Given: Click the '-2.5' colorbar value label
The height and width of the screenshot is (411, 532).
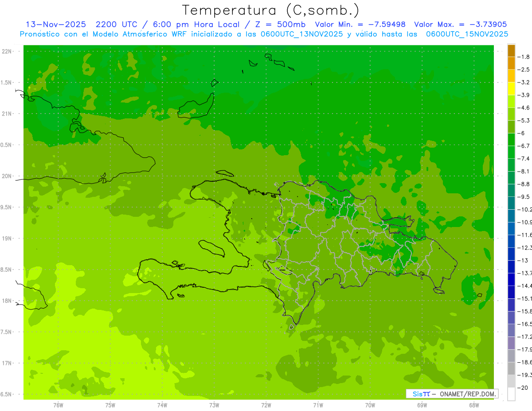Looking at the screenshot, I should [x=524, y=70].
